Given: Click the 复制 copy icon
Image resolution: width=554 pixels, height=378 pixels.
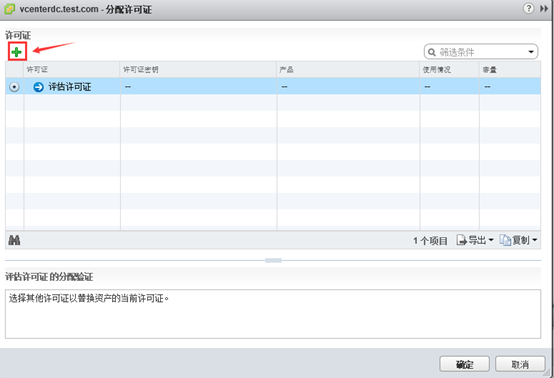Looking at the screenshot, I should tap(505, 240).
